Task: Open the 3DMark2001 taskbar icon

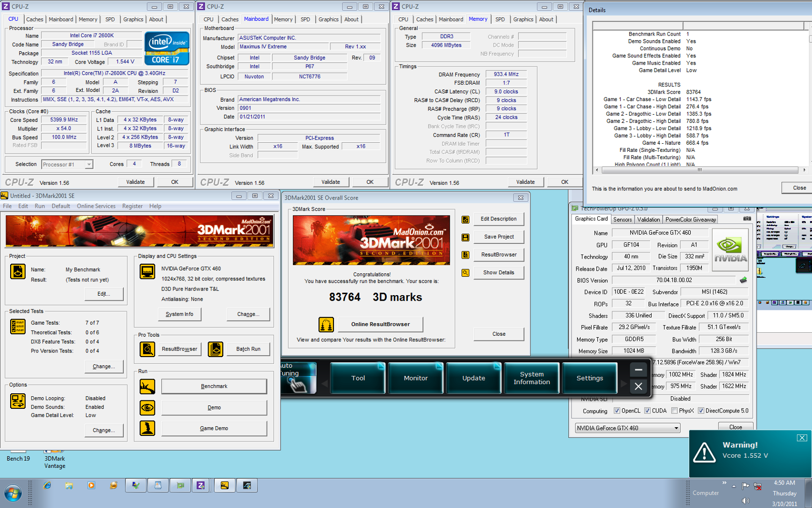Action: (x=224, y=486)
